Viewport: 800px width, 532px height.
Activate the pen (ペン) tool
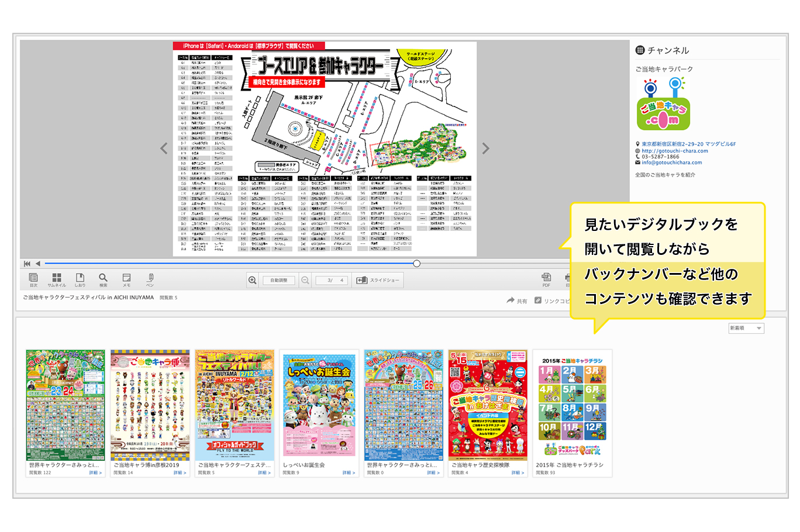click(150, 278)
